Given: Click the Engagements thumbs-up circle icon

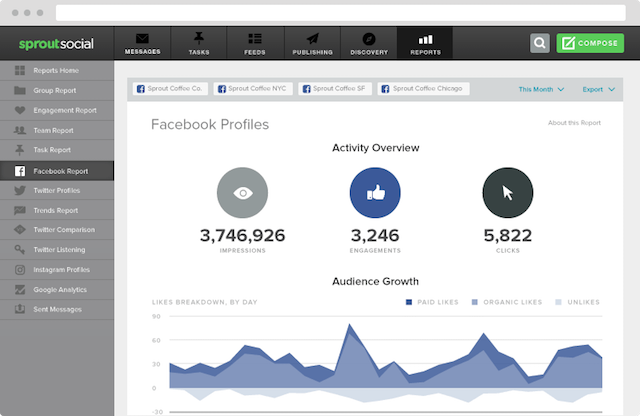Looking at the screenshot, I should (375, 193).
